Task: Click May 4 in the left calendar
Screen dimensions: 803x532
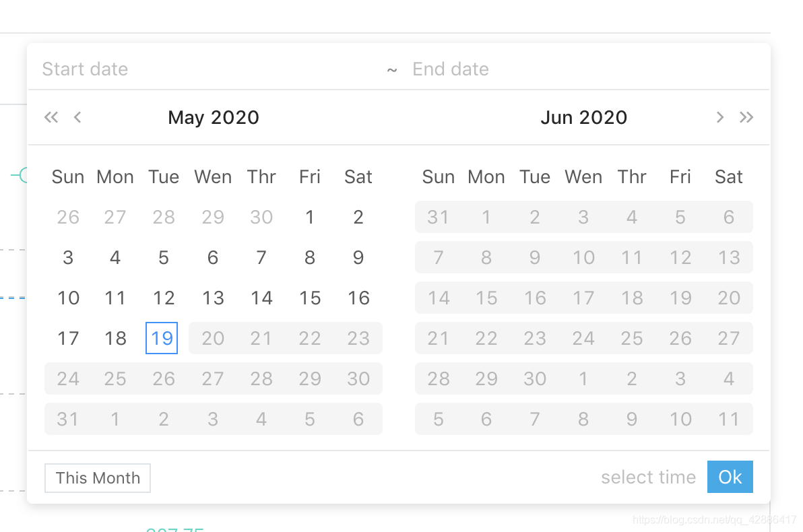Action: pos(115,257)
